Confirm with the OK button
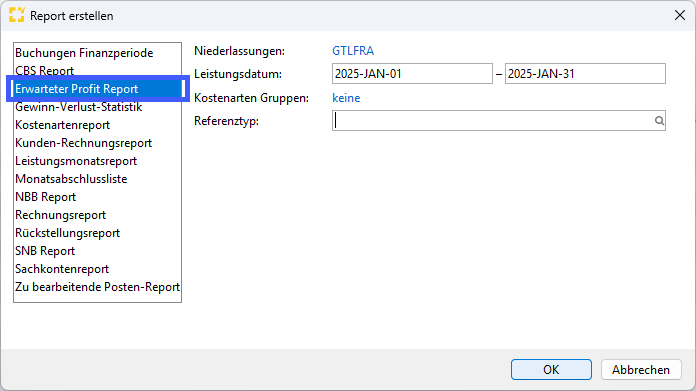The width and height of the screenshot is (696, 391). click(x=551, y=370)
